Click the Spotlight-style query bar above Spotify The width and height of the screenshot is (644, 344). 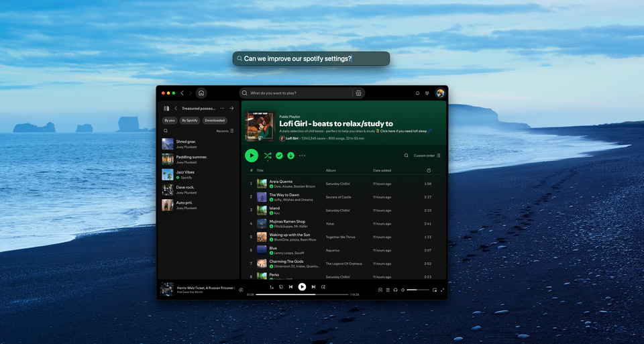point(311,59)
